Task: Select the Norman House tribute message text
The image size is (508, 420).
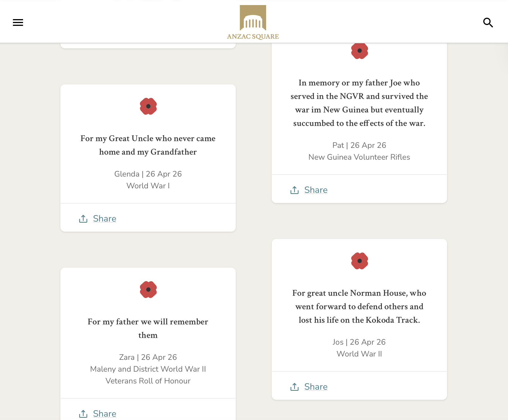Action: point(359,306)
